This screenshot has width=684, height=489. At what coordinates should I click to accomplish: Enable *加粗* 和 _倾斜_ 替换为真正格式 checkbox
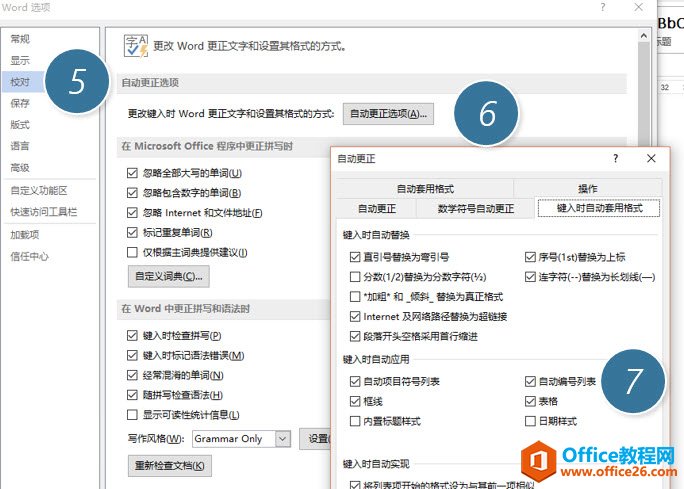pyautogui.click(x=355, y=297)
